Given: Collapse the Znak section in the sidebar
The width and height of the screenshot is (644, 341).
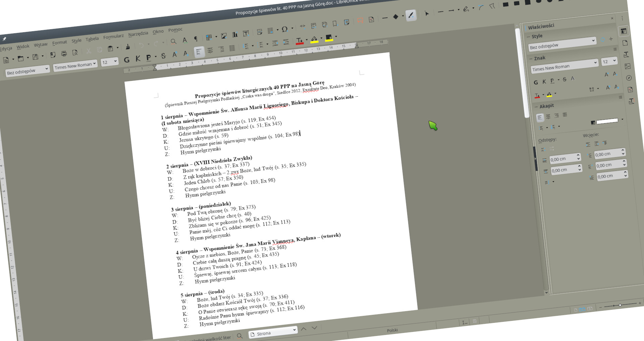Looking at the screenshot, I should point(531,59).
